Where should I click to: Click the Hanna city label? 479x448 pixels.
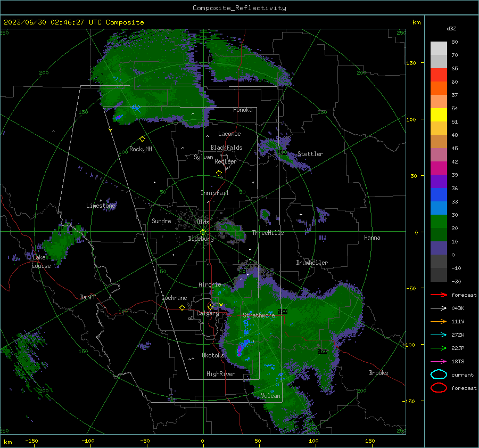pos(372,238)
